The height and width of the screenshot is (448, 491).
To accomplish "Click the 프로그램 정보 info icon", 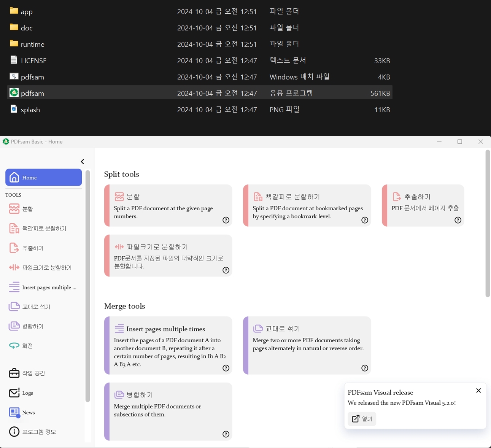I will point(14,432).
